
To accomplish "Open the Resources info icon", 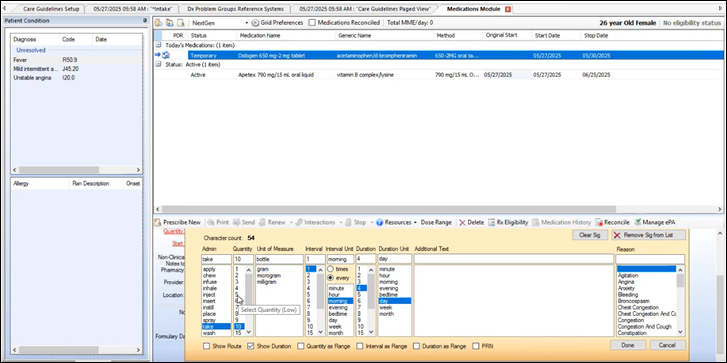I will (x=379, y=223).
